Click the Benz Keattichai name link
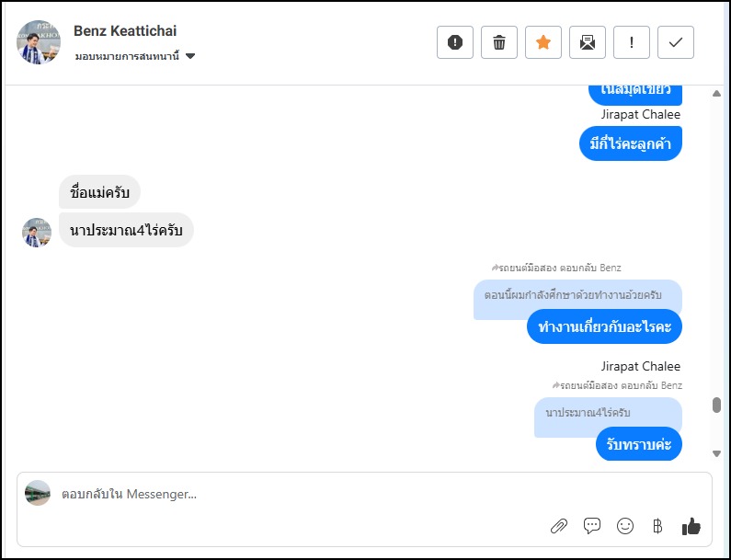The image size is (731, 560). pos(123,31)
